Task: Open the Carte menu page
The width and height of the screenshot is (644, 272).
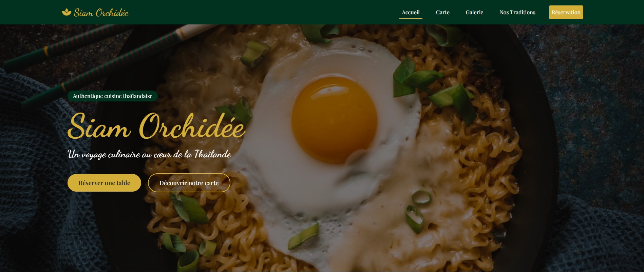Action: point(442,12)
